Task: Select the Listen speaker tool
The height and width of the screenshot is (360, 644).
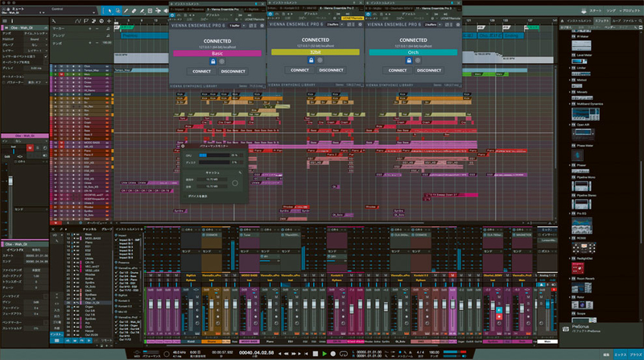Action: pos(166,10)
